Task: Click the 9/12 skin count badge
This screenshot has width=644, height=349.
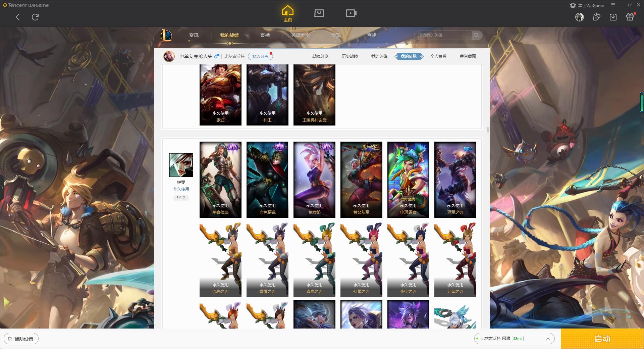Action: click(181, 198)
